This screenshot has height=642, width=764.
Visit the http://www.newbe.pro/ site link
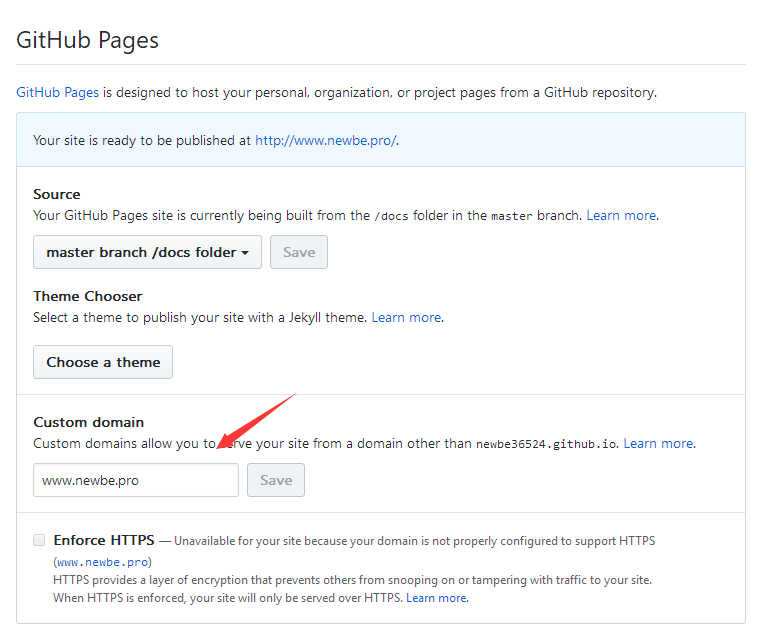pyautogui.click(x=326, y=140)
